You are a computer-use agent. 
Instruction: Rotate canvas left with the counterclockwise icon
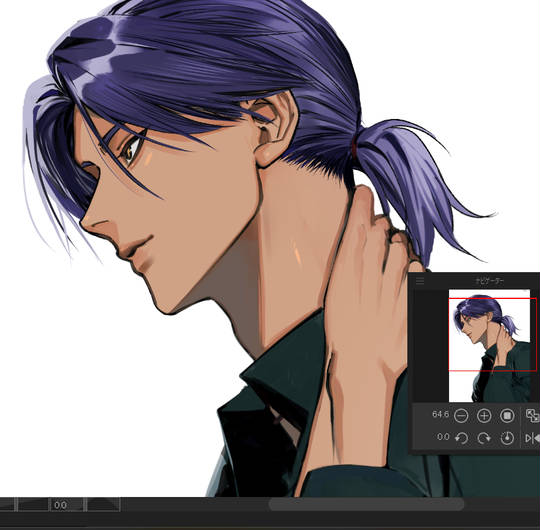coord(461,438)
